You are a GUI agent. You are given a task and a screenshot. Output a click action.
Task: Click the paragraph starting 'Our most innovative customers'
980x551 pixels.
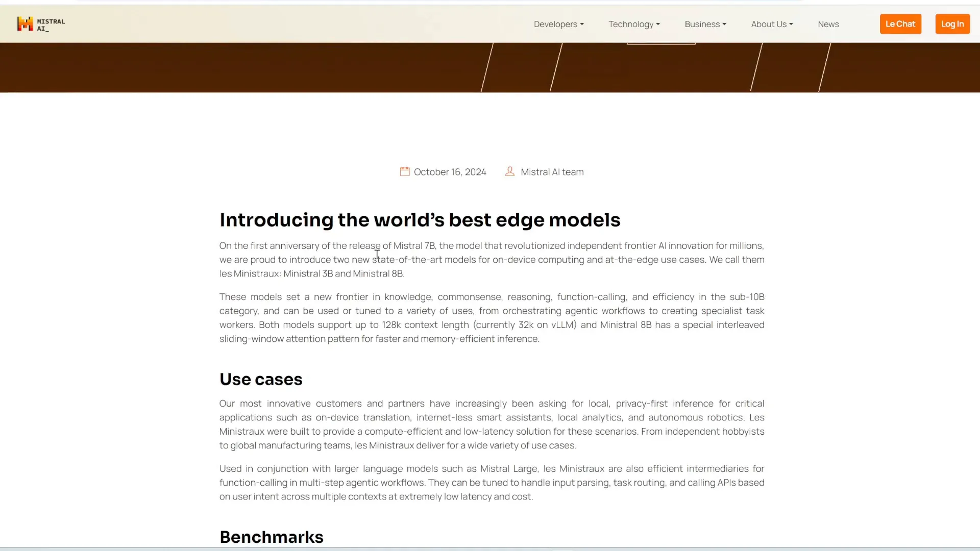point(492,424)
